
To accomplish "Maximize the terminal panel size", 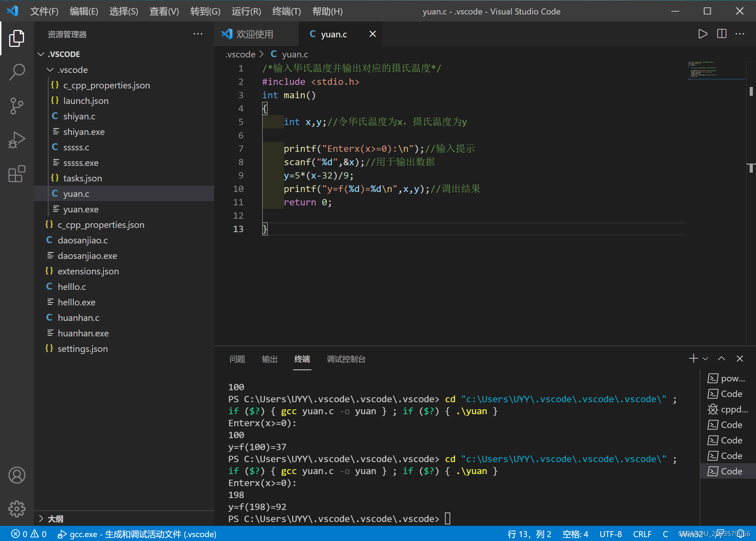I will [721, 359].
